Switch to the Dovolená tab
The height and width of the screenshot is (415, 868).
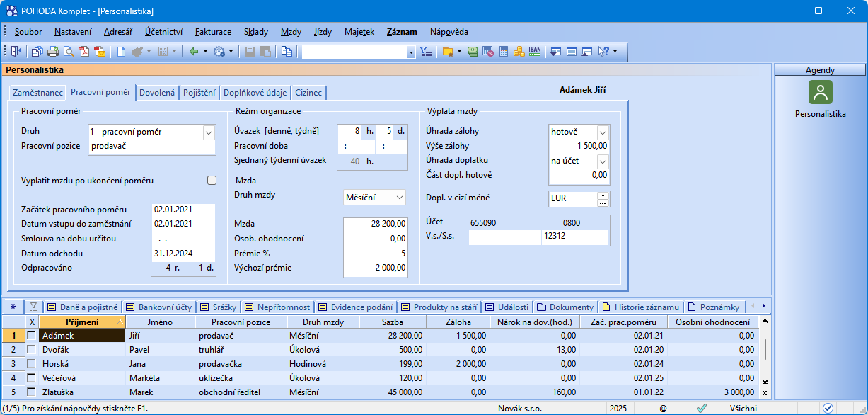click(157, 93)
